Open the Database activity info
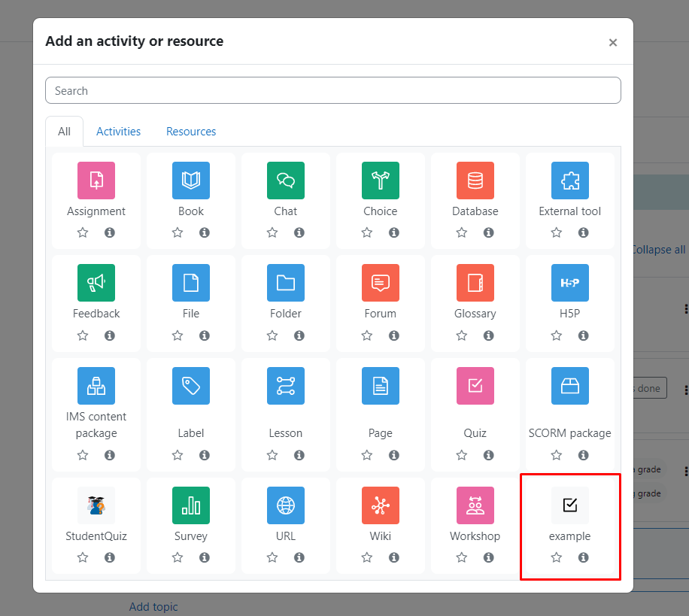689x616 pixels. 489,232
